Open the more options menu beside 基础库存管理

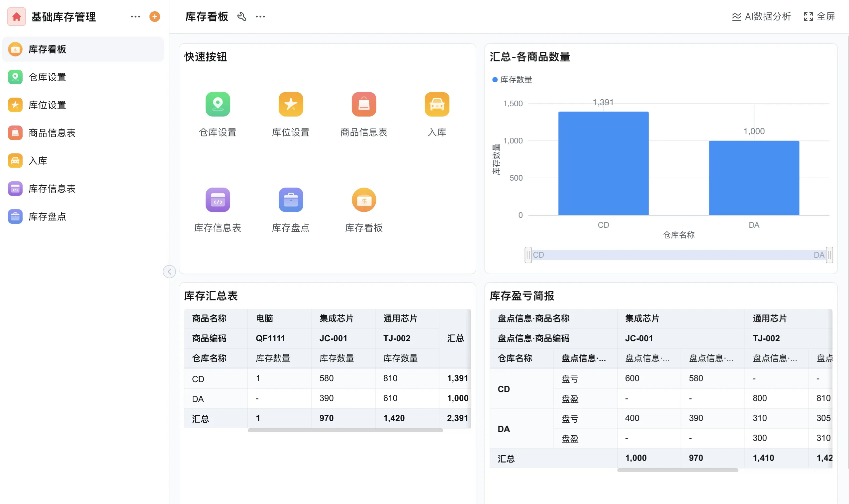[135, 16]
